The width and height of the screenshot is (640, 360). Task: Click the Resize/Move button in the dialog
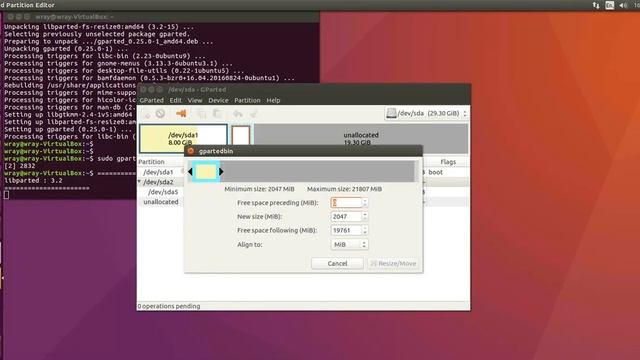(x=393, y=264)
